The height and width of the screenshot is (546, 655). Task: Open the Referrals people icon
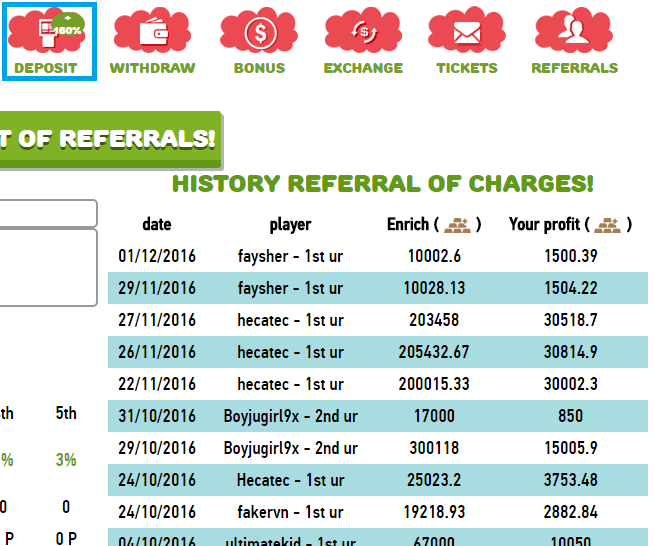click(574, 32)
